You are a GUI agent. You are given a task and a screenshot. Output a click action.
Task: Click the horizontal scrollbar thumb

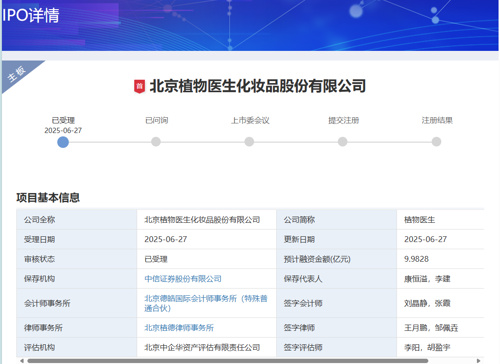228,361
